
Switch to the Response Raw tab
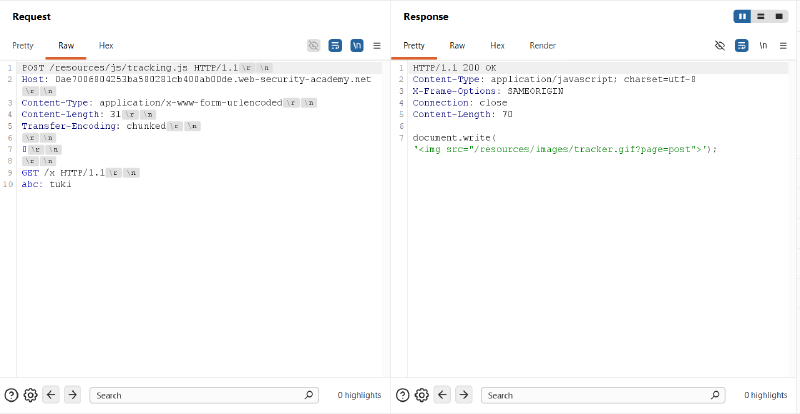pos(457,45)
